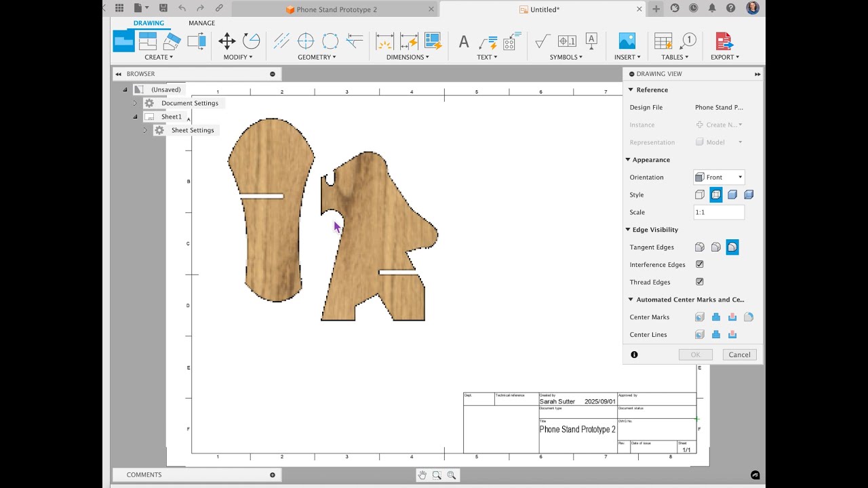Select the Section View tool
This screenshot has width=868, height=488.
172,41
